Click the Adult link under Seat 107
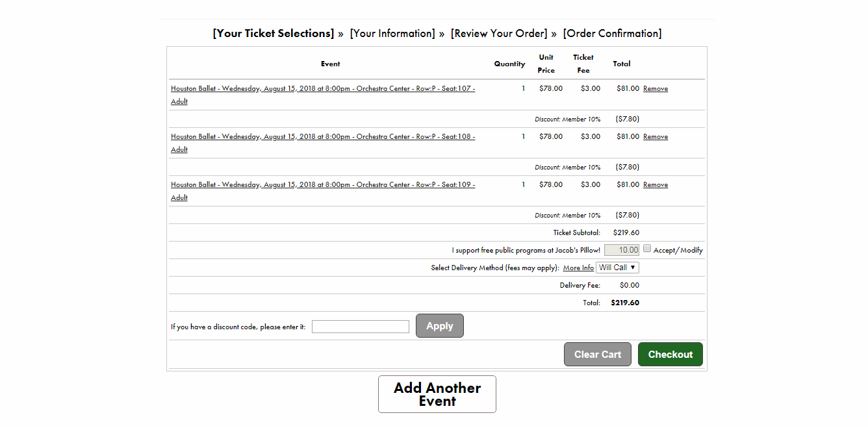The width and height of the screenshot is (868, 426). [179, 102]
